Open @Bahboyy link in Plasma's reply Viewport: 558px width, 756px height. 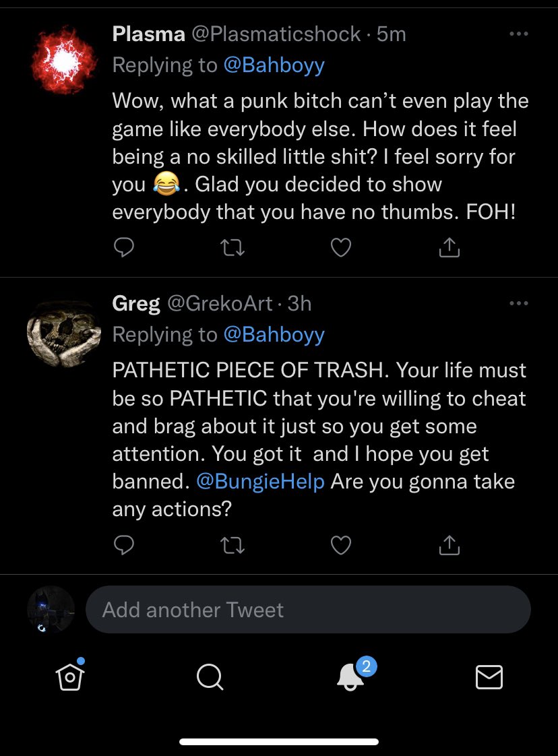click(274, 65)
